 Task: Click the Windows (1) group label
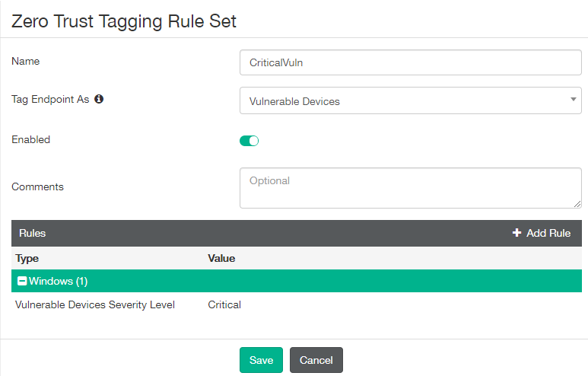pos(59,282)
